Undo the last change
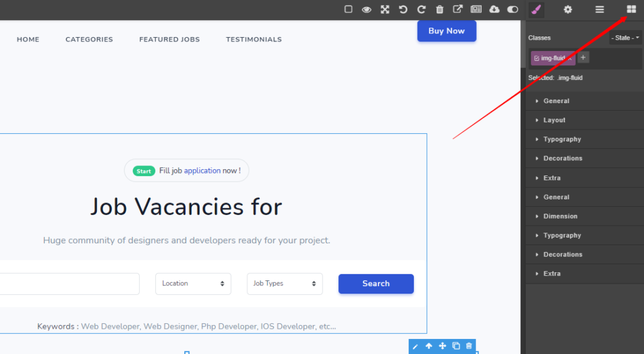644x354 pixels. [x=403, y=9]
